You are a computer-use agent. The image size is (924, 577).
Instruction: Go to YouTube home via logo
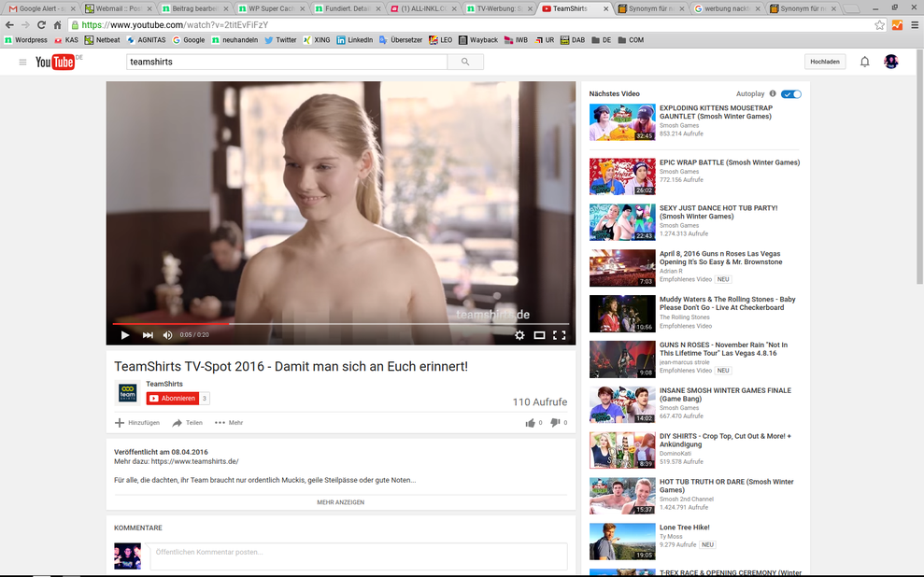tap(55, 62)
